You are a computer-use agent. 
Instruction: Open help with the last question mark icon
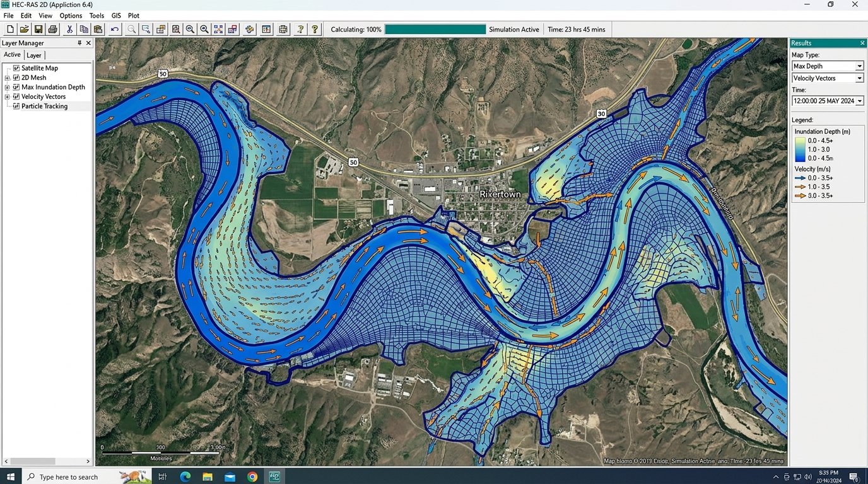(315, 29)
